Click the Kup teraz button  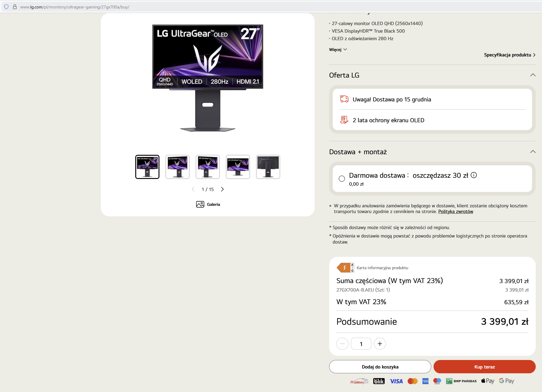click(x=485, y=367)
